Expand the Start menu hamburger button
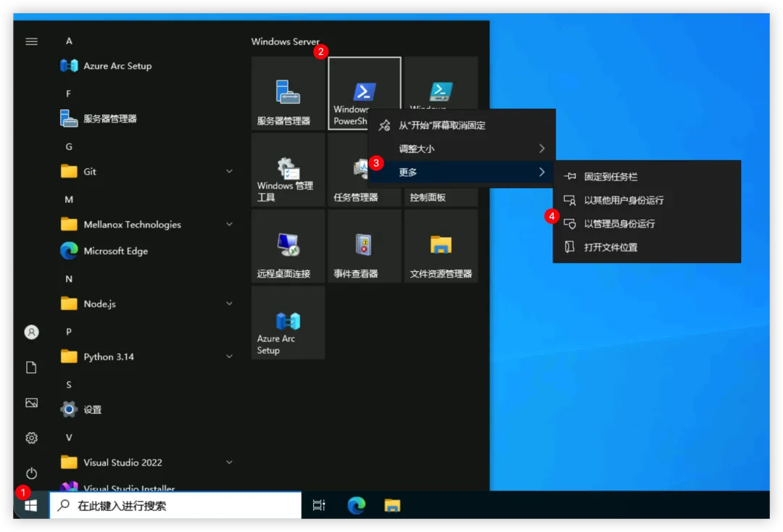The height and width of the screenshot is (532, 783). 31,41
